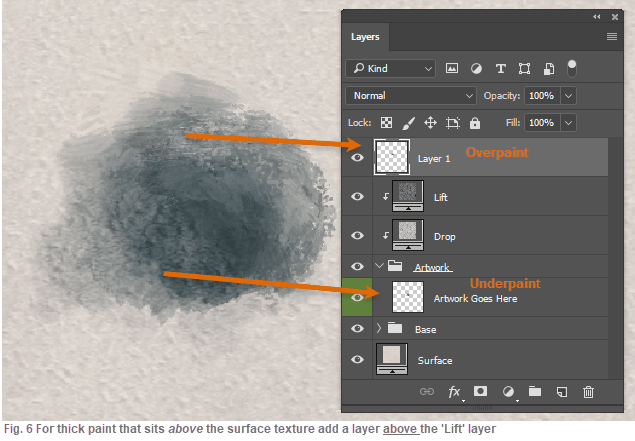This screenshot has height=441, width=635.
Task: Create a new layer from bottom bar
Action: (562, 392)
